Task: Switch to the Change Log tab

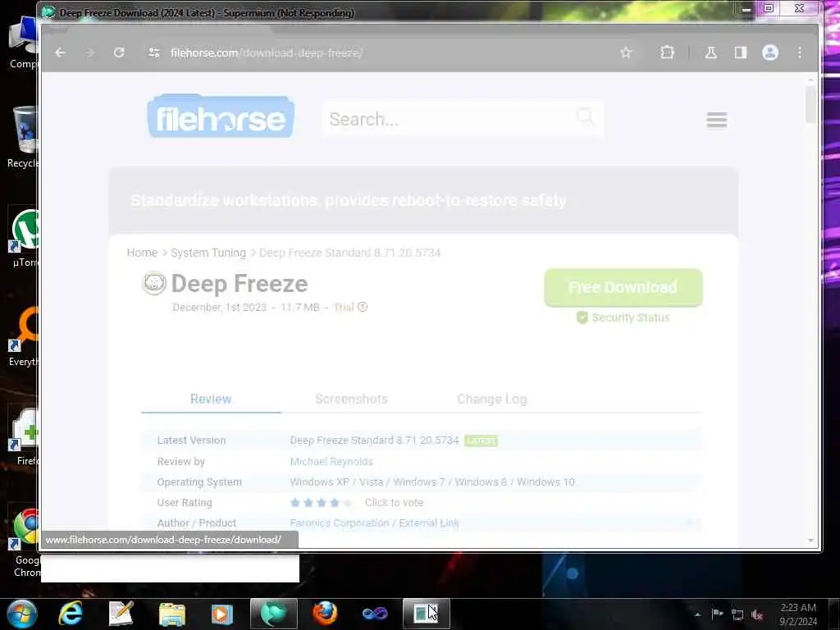Action: (492, 399)
